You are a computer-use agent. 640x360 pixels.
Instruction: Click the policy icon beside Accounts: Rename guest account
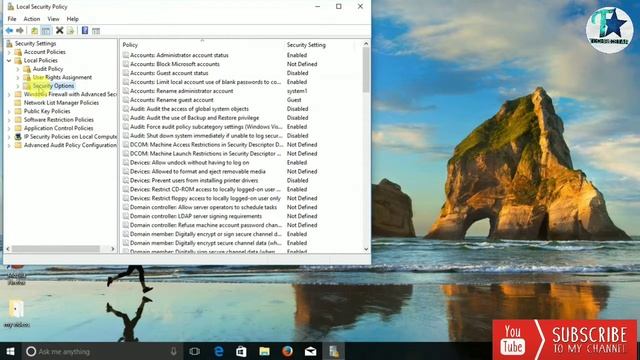[126, 100]
